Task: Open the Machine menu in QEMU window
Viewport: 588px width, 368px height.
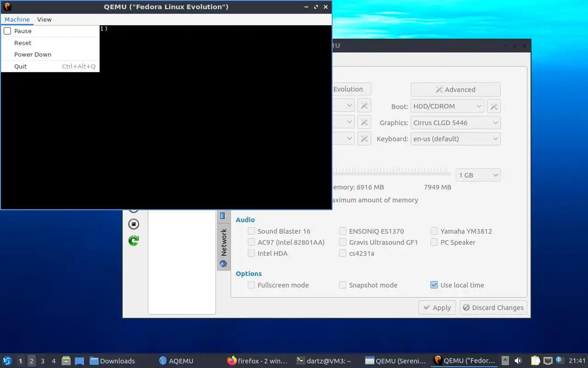Action: (17, 19)
